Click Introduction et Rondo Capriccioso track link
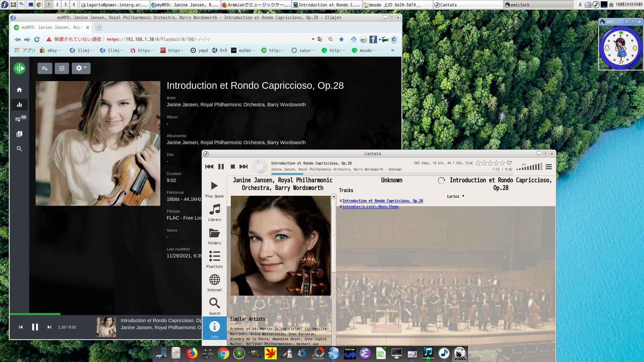 pyautogui.click(x=382, y=201)
